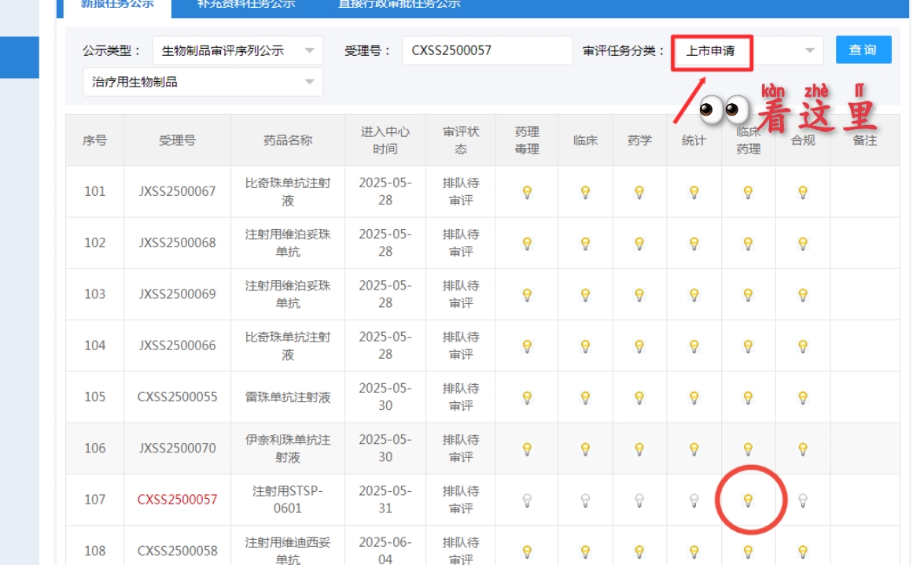Open the 审评任务分类 dropdown 上市申请
Image resolution: width=924 pixels, height=565 pixels.
[749, 50]
